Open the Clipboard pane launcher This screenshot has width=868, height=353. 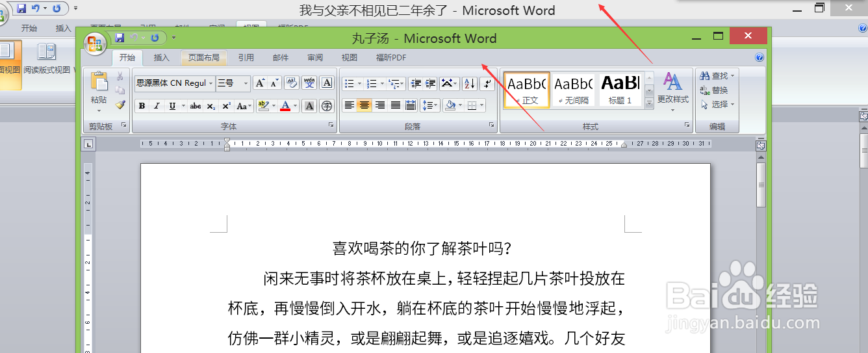click(x=124, y=124)
